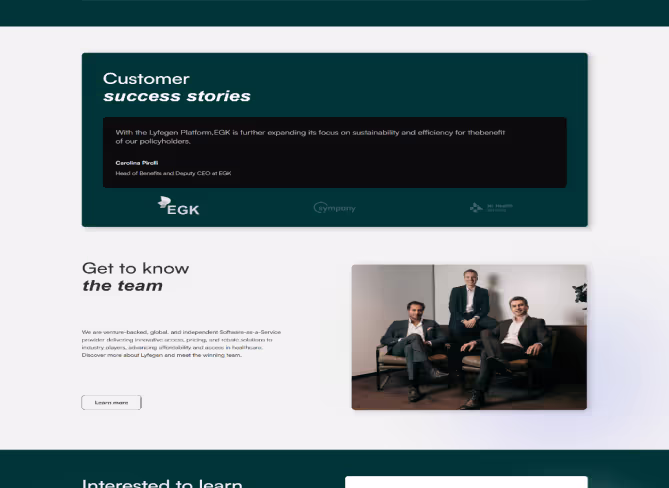
Task: Select the Sympany logo tab
Action: 334,208
